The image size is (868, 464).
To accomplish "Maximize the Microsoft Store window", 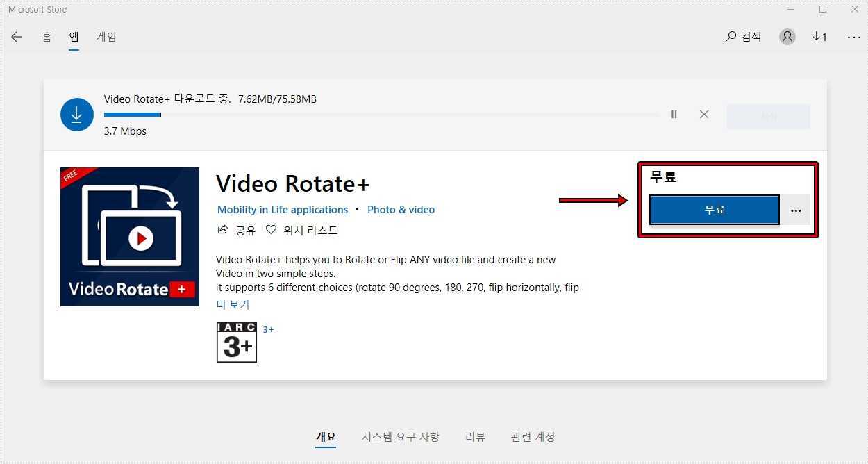I will point(823,10).
